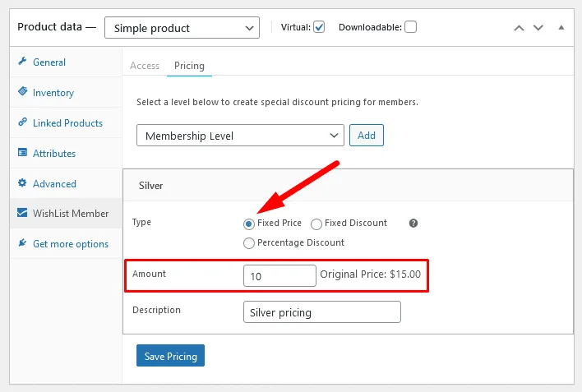Image resolution: width=582 pixels, height=392 pixels.
Task: Open the Simple product type dropdown
Action: pyautogui.click(x=182, y=28)
